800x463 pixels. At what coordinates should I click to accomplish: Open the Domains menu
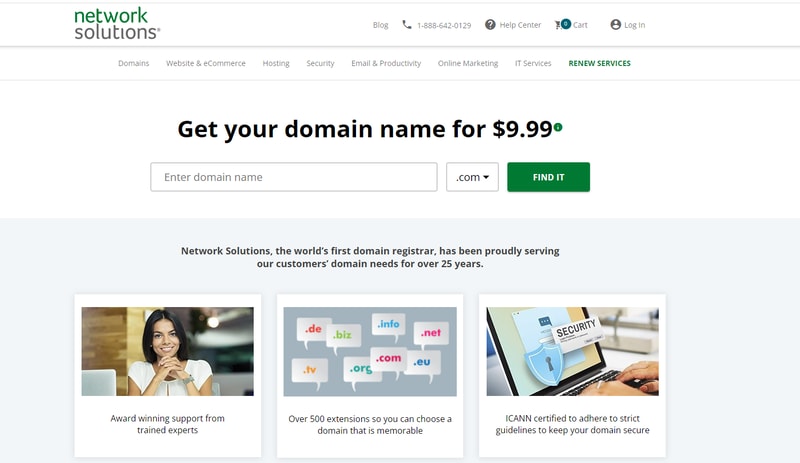pos(134,63)
